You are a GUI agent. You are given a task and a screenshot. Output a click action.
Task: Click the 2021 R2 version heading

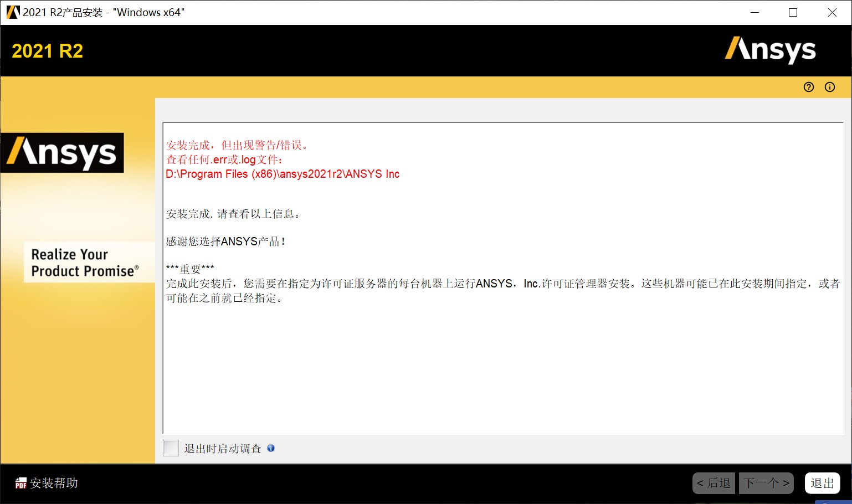pyautogui.click(x=48, y=51)
